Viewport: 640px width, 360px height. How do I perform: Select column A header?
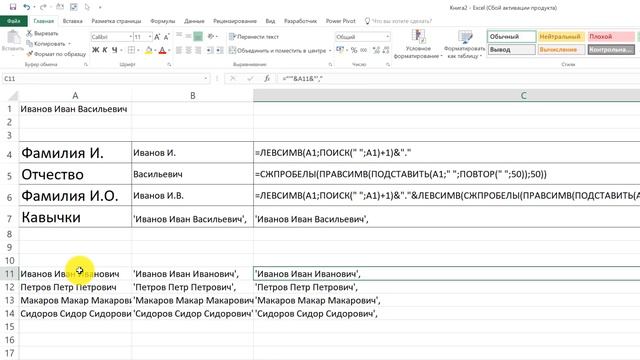(x=75, y=96)
